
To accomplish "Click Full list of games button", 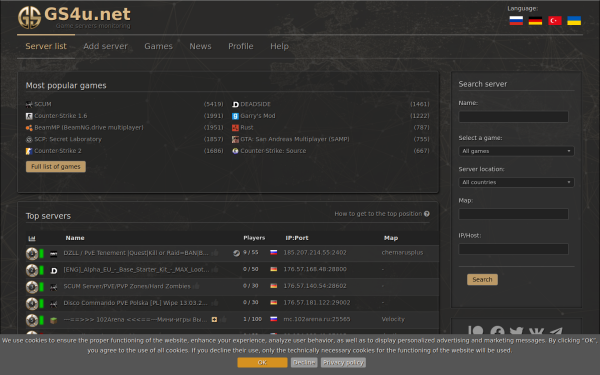I will coord(56,167).
